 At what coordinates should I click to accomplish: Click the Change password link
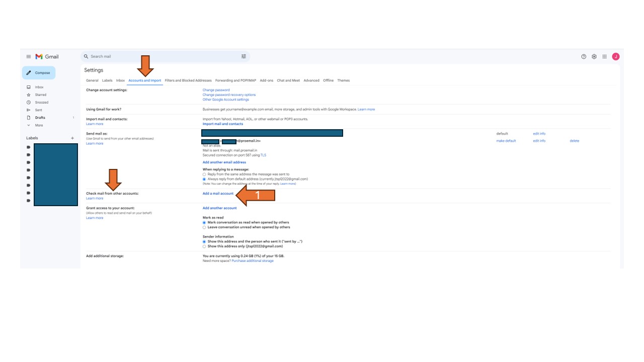click(x=216, y=90)
